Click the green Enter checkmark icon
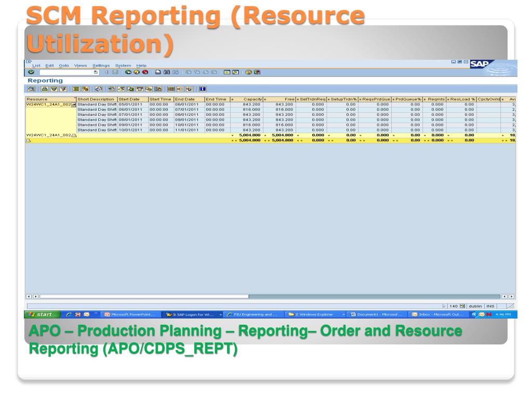This screenshot has height=399, width=532. tap(31, 72)
